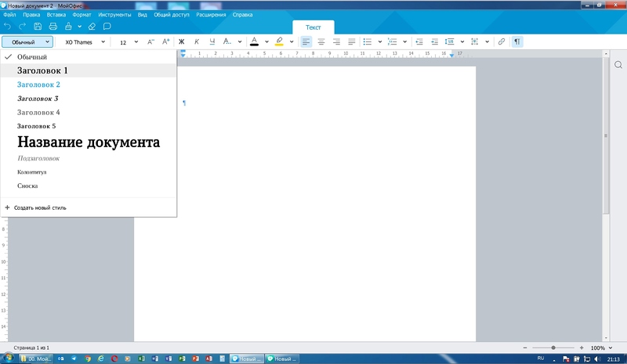627x364 pixels.
Task: Click the clear formatting eraser icon
Action: 92,27
